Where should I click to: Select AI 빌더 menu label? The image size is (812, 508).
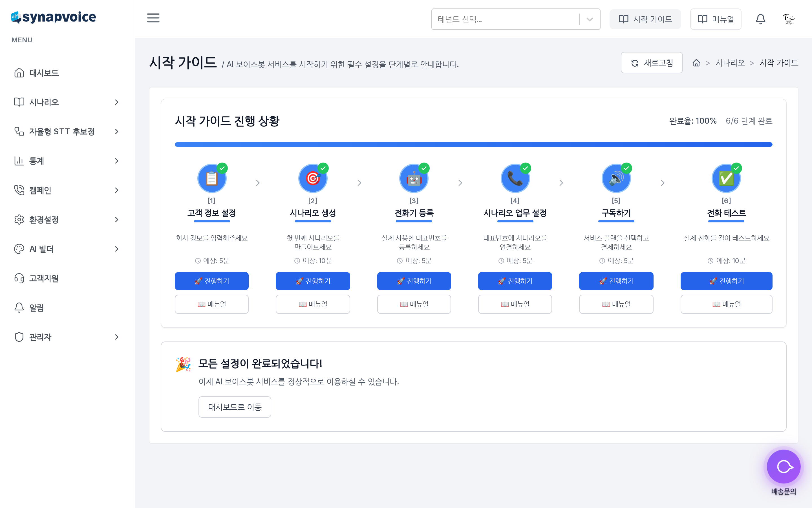pyautogui.click(x=41, y=249)
